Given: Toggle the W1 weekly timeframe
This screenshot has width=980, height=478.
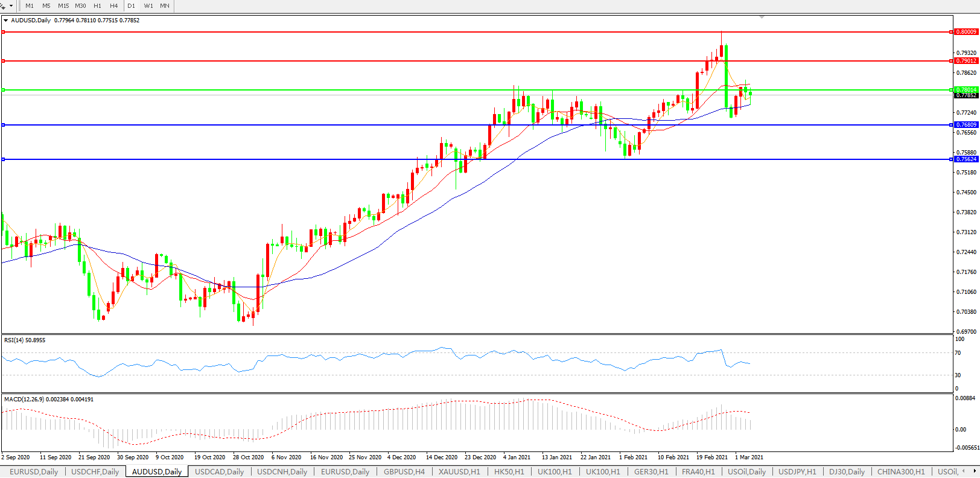Looking at the screenshot, I should tap(148, 6).
